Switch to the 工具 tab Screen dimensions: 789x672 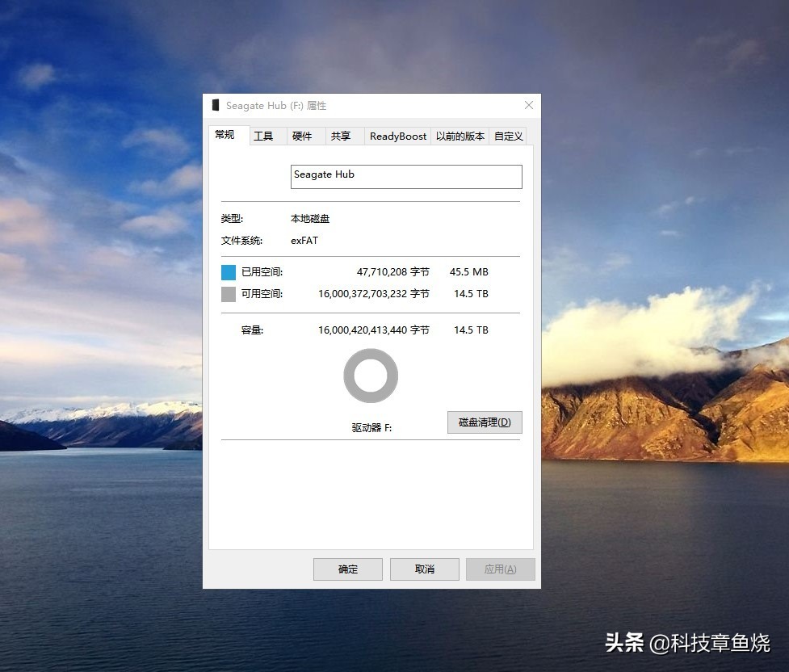pyautogui.click(x=266, y=136)
